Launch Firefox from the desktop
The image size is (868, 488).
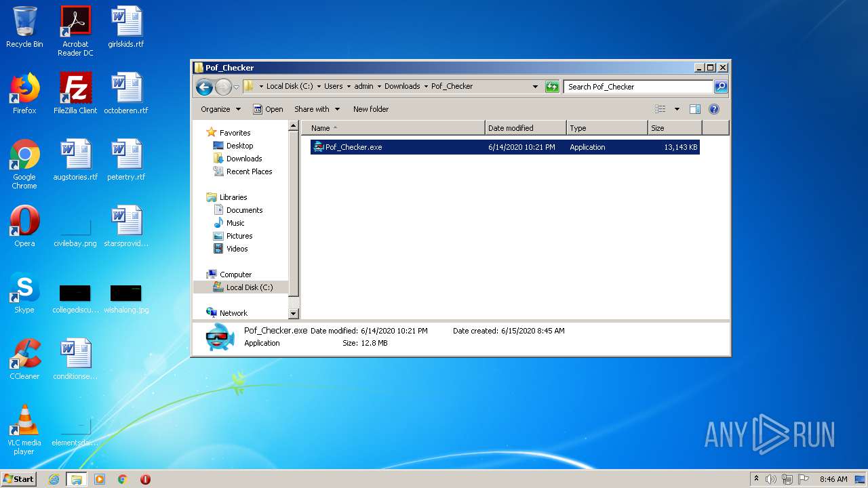[x=24, y=94]
